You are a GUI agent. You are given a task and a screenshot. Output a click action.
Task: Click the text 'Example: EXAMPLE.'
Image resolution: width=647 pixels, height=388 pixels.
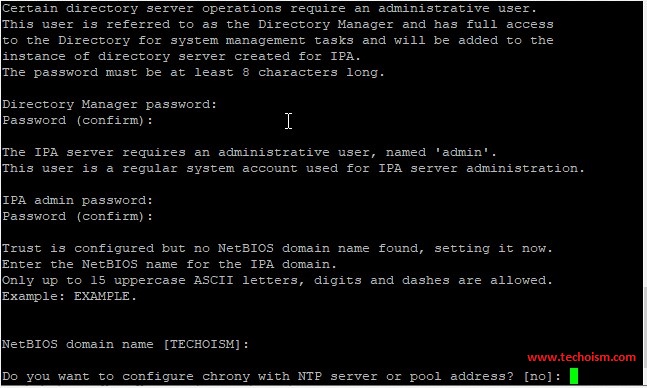tap(69, 296)
